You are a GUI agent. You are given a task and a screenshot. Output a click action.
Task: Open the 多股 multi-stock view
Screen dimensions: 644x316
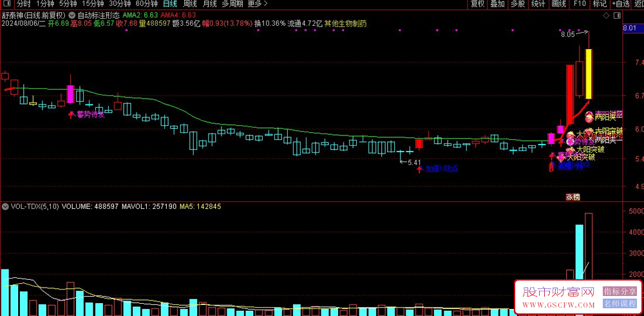tap(518, 4)
